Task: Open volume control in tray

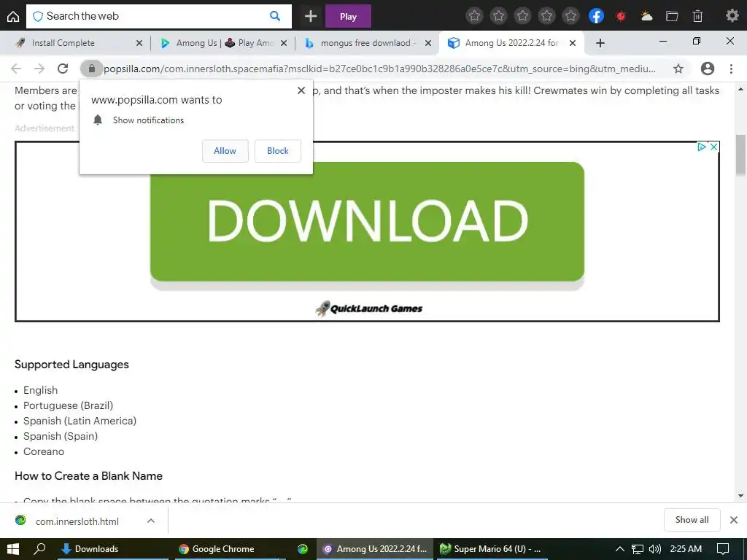Action: (x=655, y=549)
